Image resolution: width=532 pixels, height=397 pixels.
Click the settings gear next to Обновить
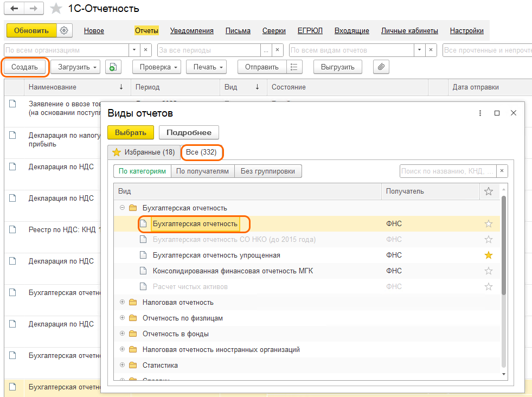[x=65, y=30]
